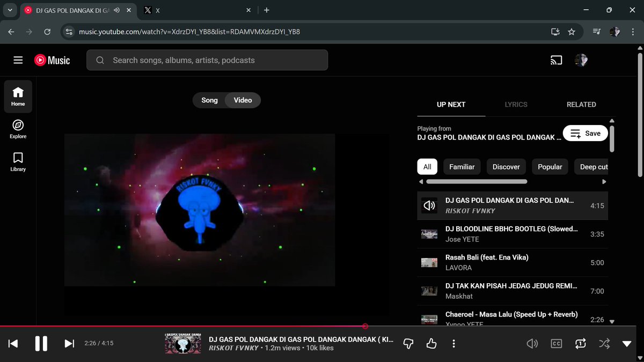View site information icon

click(68, 32)
